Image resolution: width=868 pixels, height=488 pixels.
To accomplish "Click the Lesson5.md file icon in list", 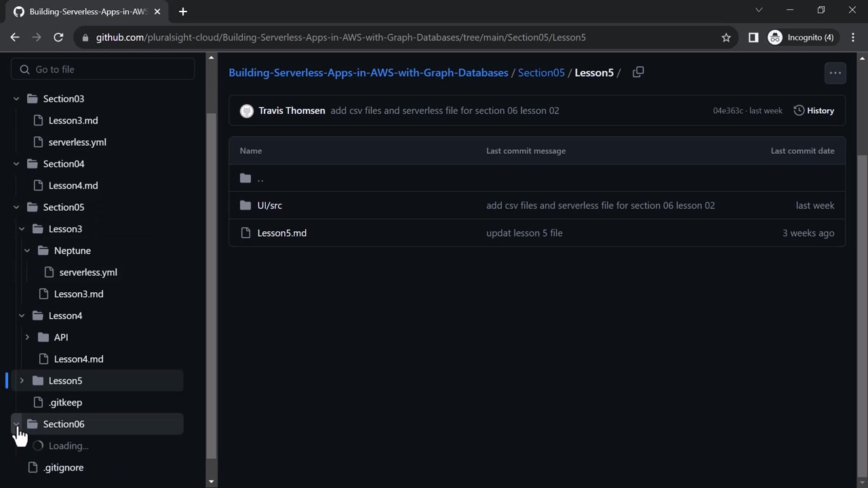I will click(245, 233).
